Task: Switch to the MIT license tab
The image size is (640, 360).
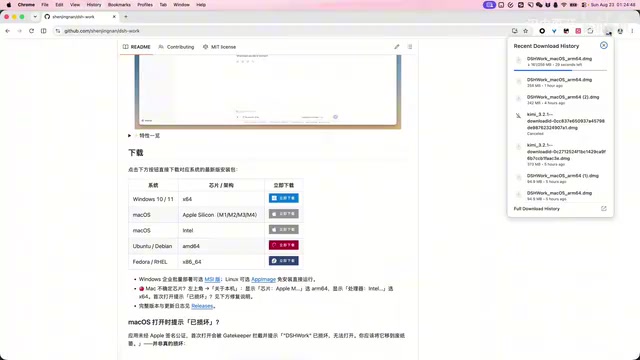Action: 219,47
